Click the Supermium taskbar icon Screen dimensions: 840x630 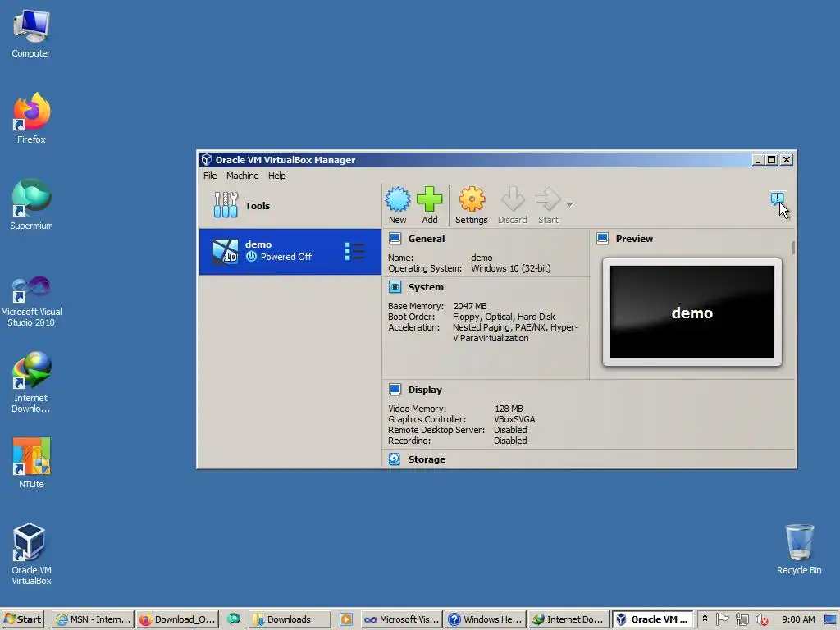[x=234, y=619]
